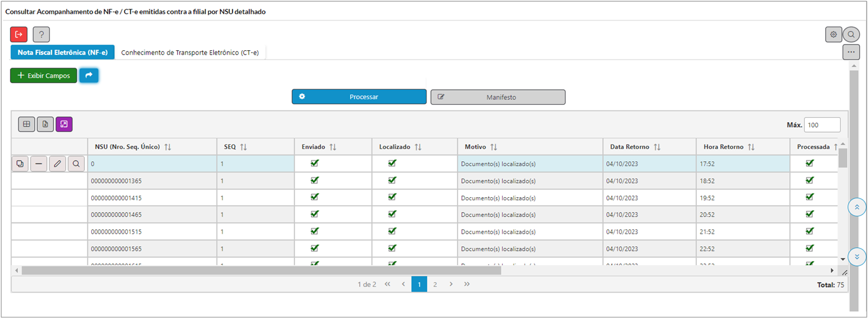Go to page 2 in pagination
This screenshot has height=318, width=868.
(x=435, y=285)
